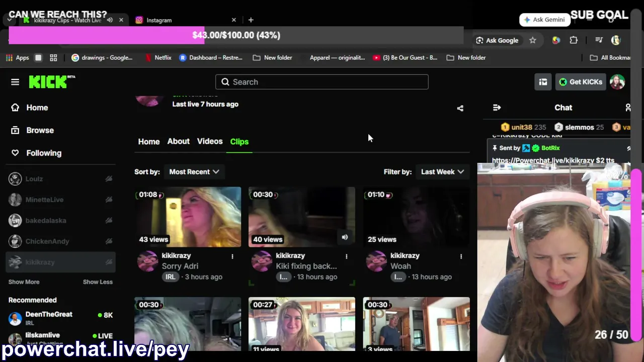Click the search magnifier icon

225,82
